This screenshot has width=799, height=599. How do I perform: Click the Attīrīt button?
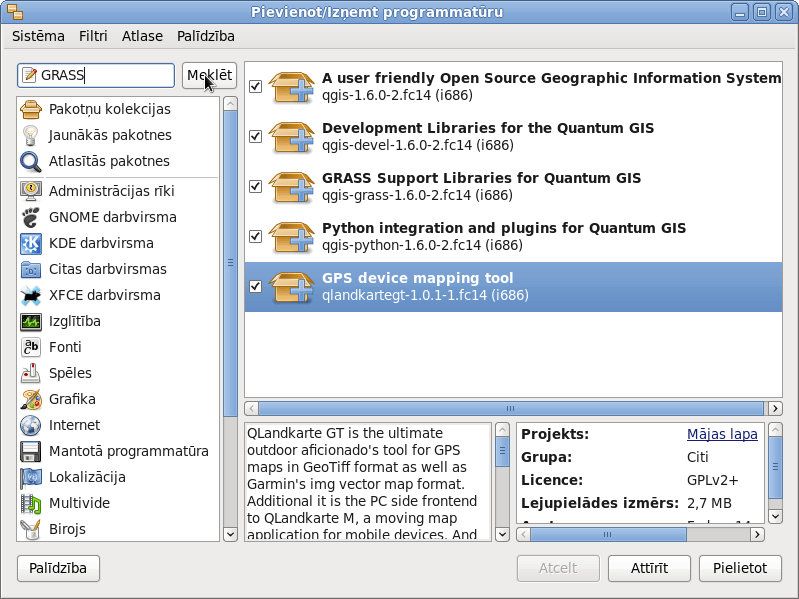tap(649, 568)
